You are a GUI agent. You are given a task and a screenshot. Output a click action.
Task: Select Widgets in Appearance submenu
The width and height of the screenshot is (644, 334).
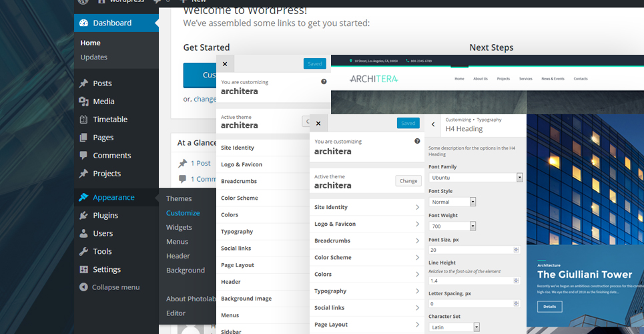coord(179,228)
